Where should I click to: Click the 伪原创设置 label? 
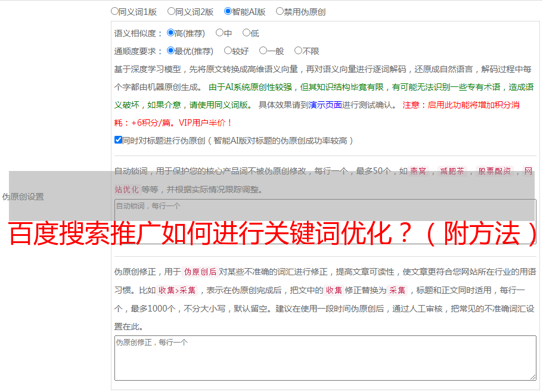(23, 197)
